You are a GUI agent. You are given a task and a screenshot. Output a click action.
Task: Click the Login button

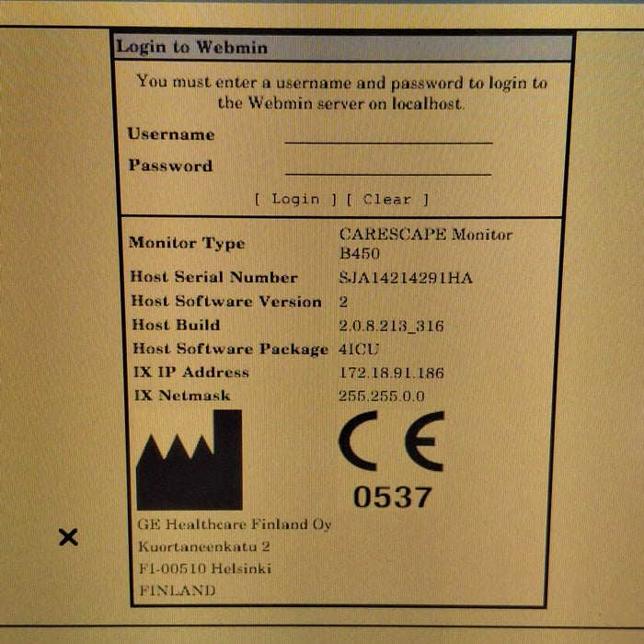tap(295, 200)
